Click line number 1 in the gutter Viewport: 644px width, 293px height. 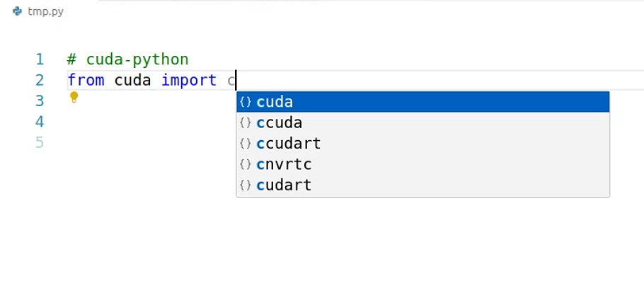[x=40, y=59]
